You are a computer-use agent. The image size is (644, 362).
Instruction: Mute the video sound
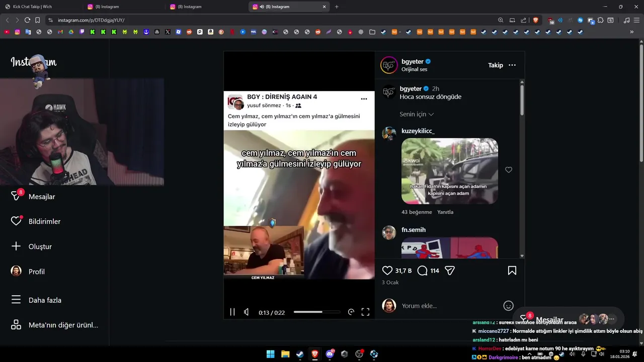coord(246,312)
